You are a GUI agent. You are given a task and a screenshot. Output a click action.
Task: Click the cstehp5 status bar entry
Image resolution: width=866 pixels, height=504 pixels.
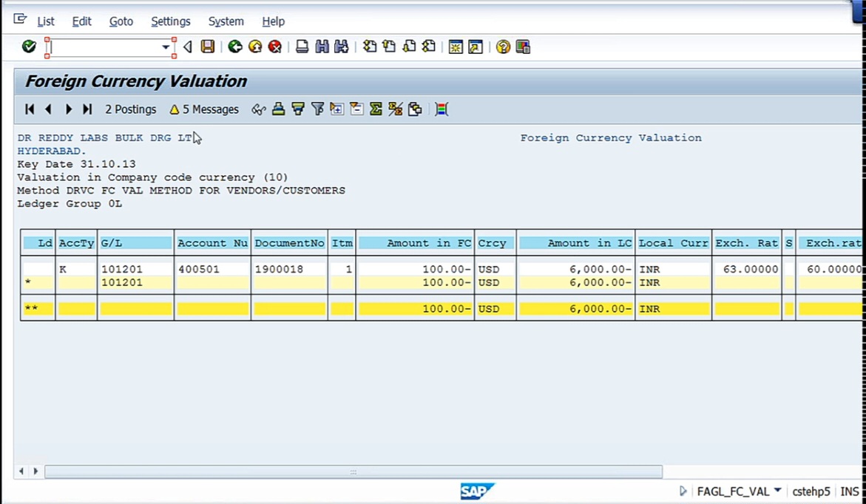811,491
